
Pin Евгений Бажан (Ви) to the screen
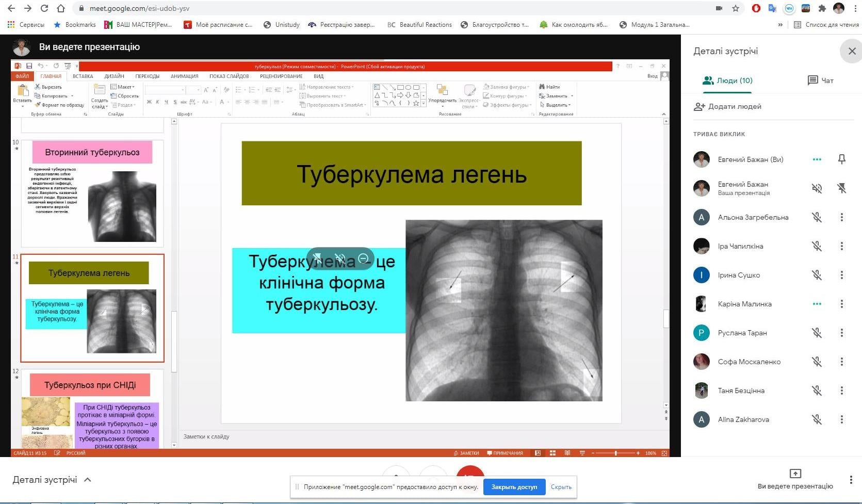tap(841, 159)
